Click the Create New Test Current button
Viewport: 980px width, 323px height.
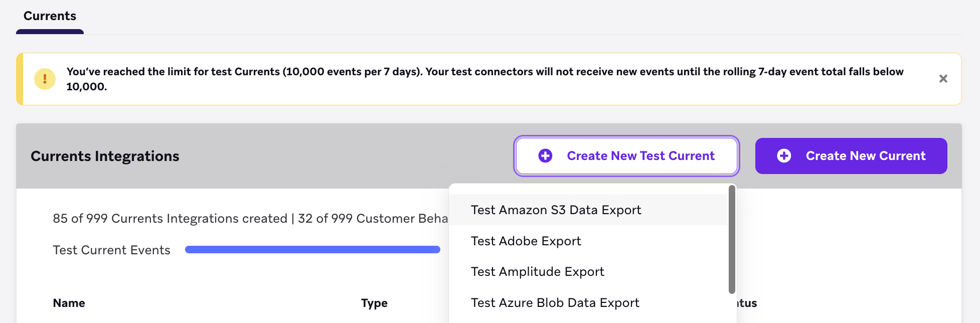point(626,156)
